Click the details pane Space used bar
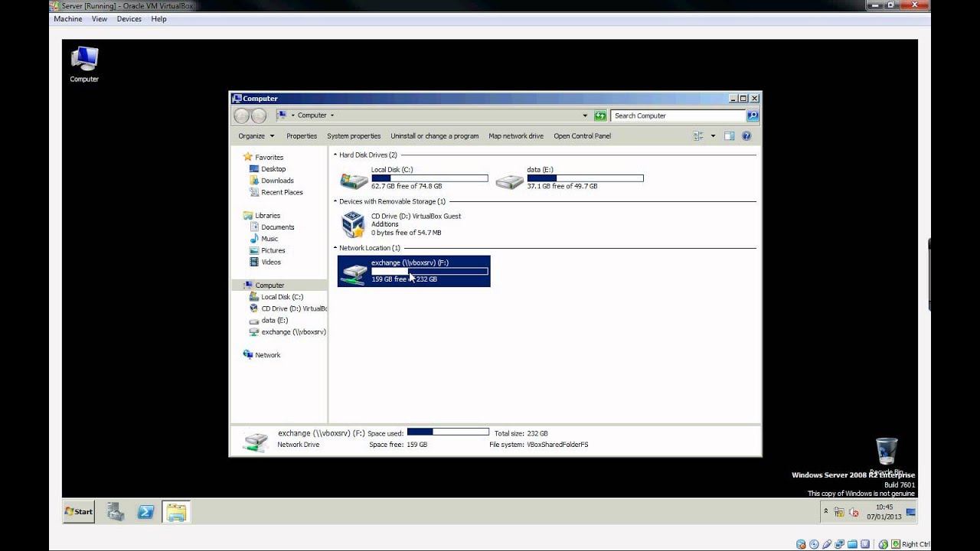The image size is (980, 551). coord(448,432)
